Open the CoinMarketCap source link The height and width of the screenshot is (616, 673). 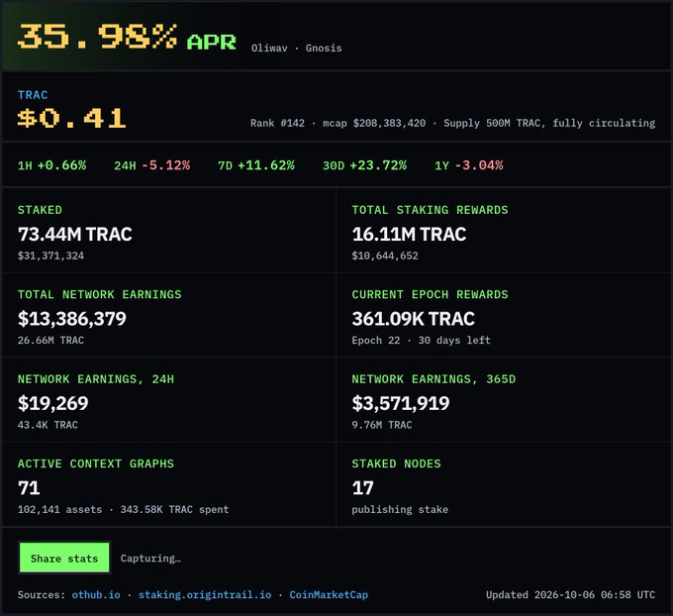329,595
